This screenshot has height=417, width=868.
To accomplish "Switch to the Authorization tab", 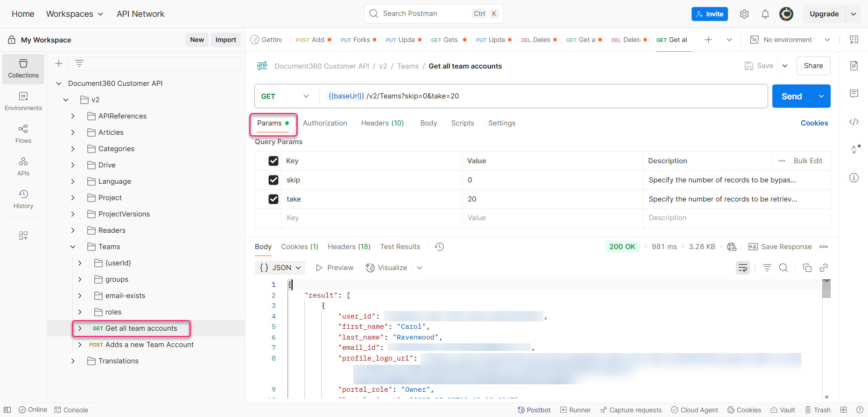I will [325, 123].
